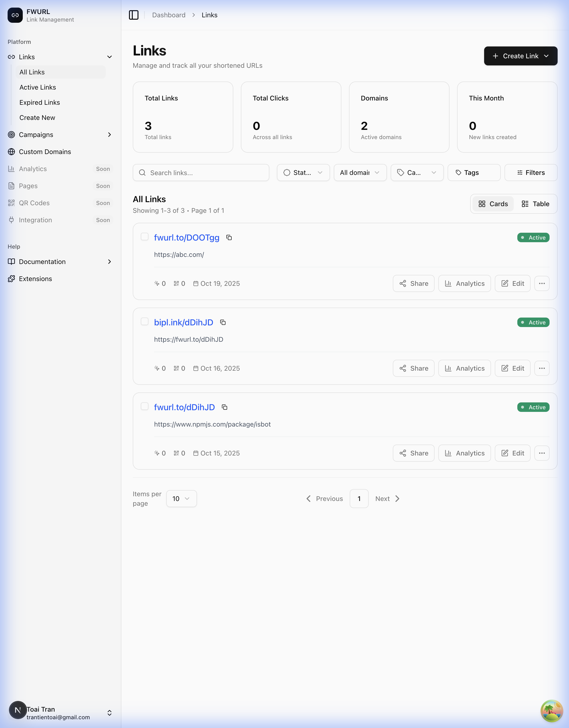This screenshot has width=569, height=728.
Task: Switch to the Table view
Action: 535,204
